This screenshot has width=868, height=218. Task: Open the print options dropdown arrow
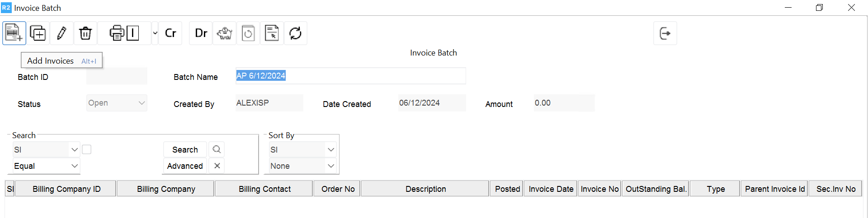pyautogui.click(x=155, y=33)
